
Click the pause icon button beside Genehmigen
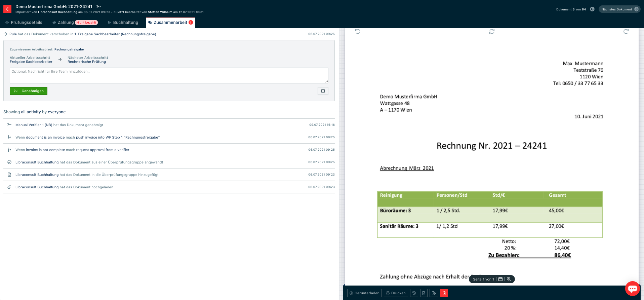tap(323, 91)
